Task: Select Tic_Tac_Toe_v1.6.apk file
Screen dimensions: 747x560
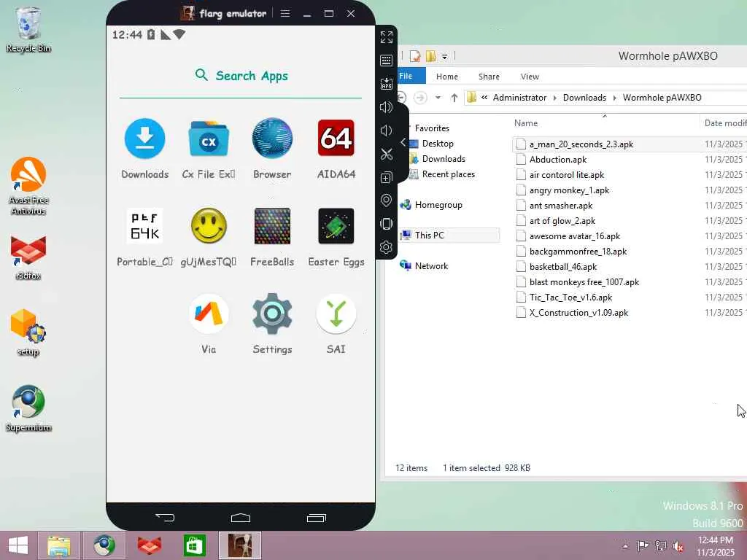Action: click(x=570, y=297)
